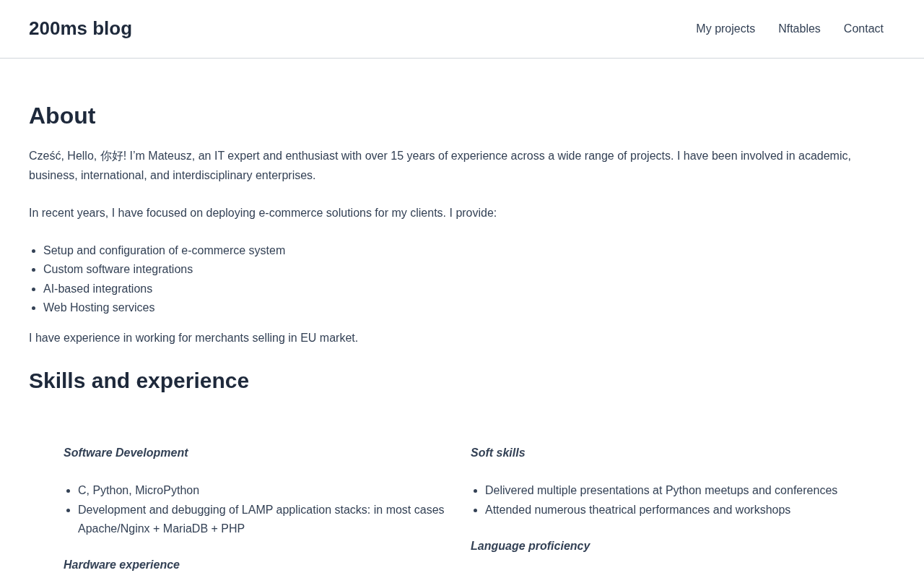Click the 'Custom software integrations' list item
924x578 pixels.
coord(118,269)
